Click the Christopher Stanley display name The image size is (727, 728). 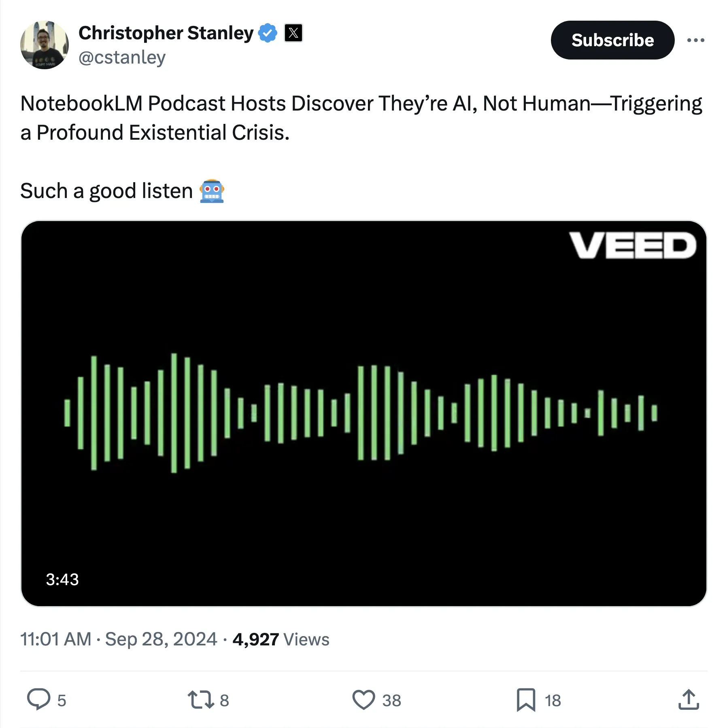point(166,33)
